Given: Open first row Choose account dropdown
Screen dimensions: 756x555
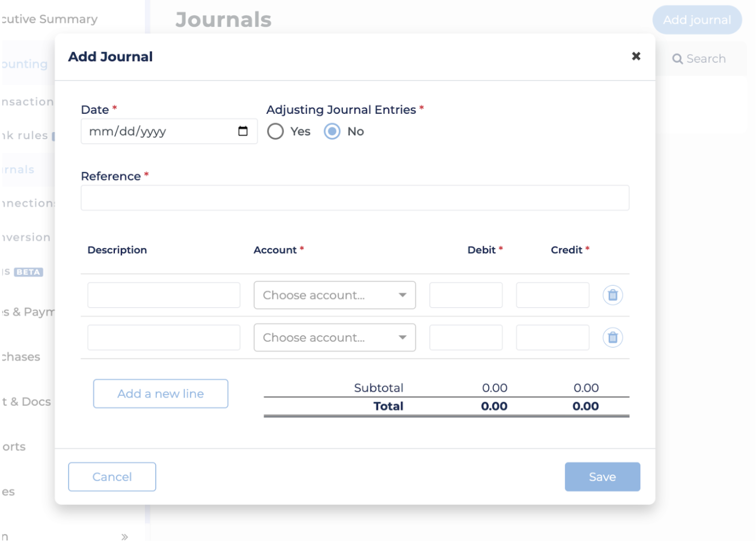Looking at the screenshot, I should point(334,295).
